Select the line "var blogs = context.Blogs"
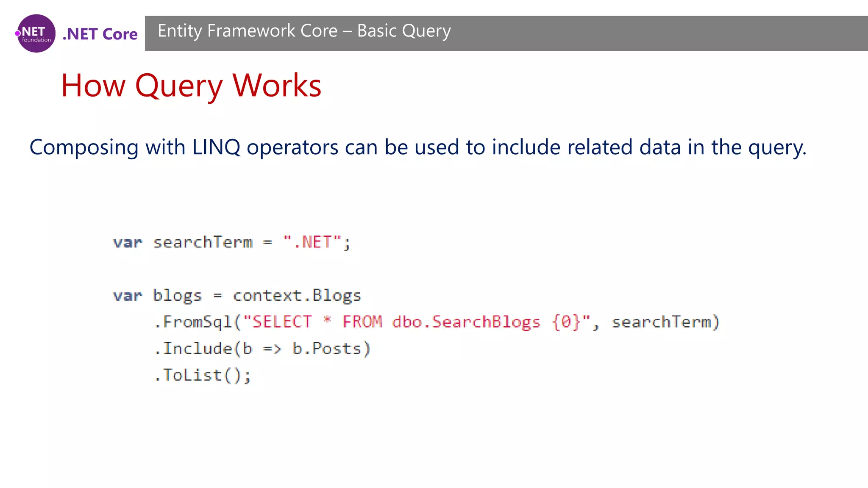The height and width of the screenshot is (488, 868). tap(237, 296)
